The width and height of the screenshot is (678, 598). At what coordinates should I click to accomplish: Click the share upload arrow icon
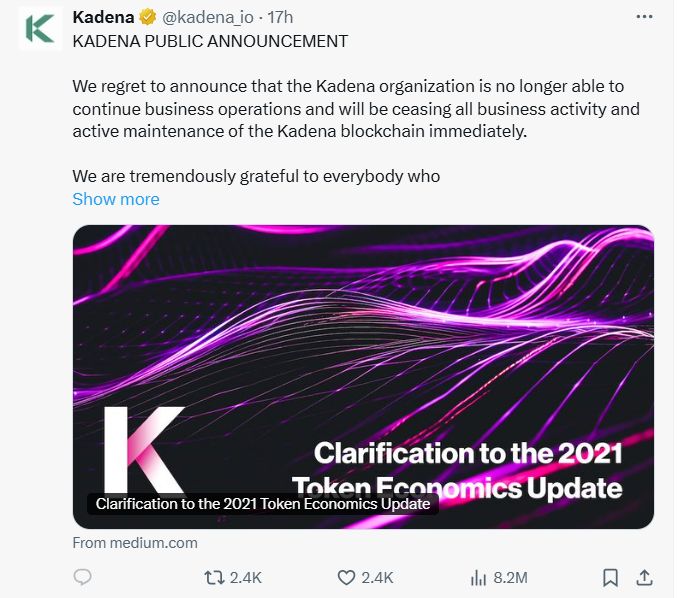click(x=645, y=577)
